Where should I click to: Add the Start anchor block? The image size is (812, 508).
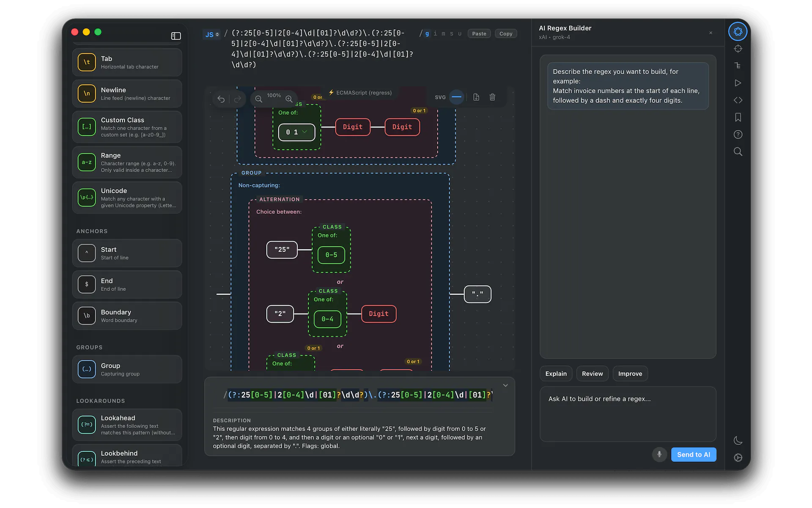click(x=127, y=253)
